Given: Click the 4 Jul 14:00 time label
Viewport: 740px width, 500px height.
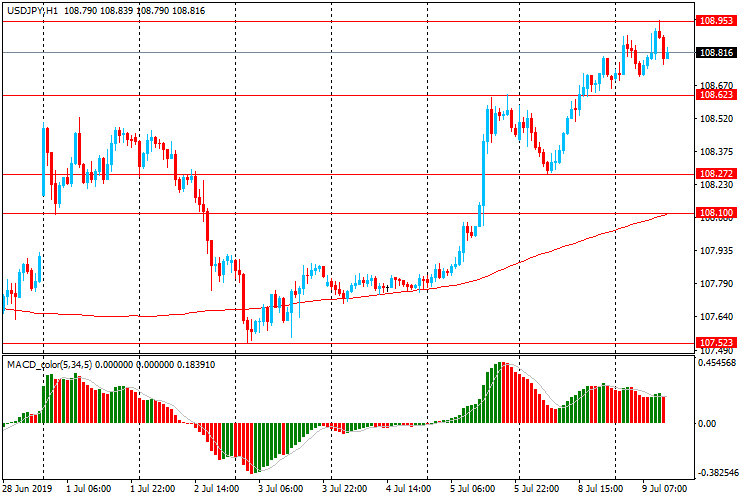Looking at the screenshot, I should pos(409,488).
